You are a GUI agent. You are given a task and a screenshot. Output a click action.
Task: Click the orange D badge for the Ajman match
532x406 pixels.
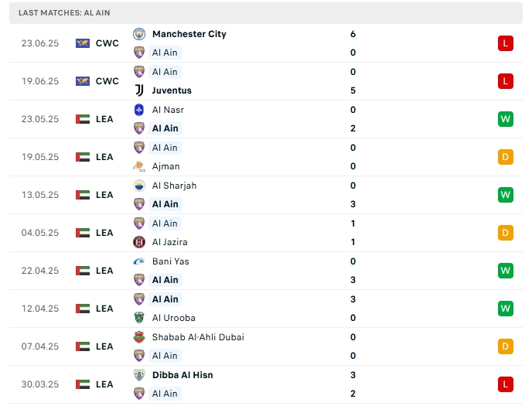(x=506, y=157)
